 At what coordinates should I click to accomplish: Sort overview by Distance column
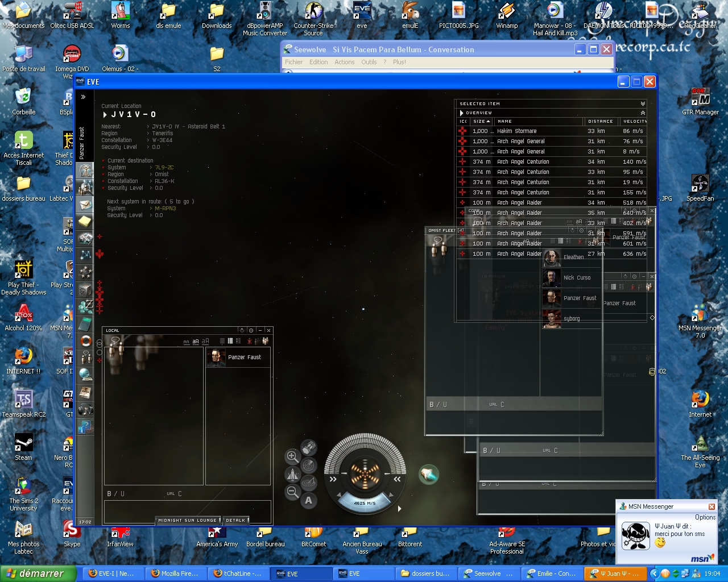[601, 121]
